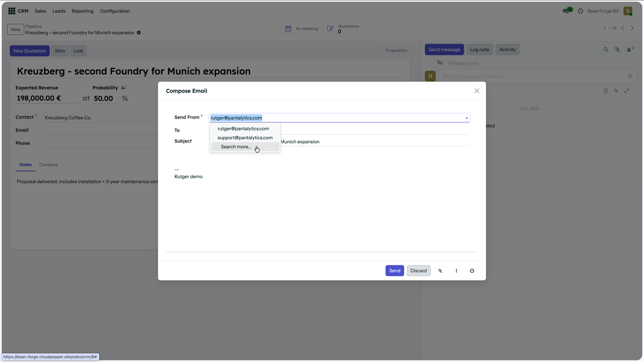Click the Send button
The width and height of the screenshot is (644, 362).
[x=395, y=271]
